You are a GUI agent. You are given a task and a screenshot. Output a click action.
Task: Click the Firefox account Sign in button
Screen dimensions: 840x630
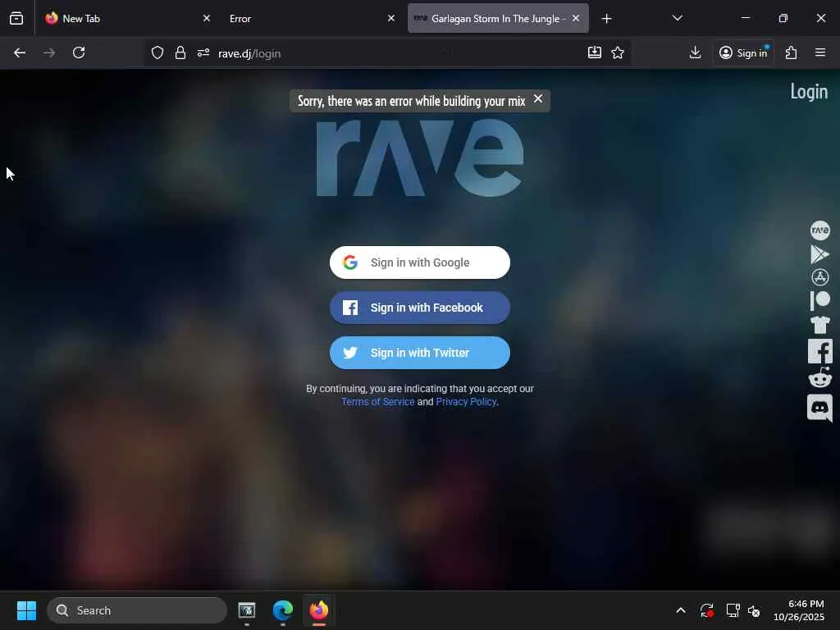pyautogui.click(x=743, y=52)
